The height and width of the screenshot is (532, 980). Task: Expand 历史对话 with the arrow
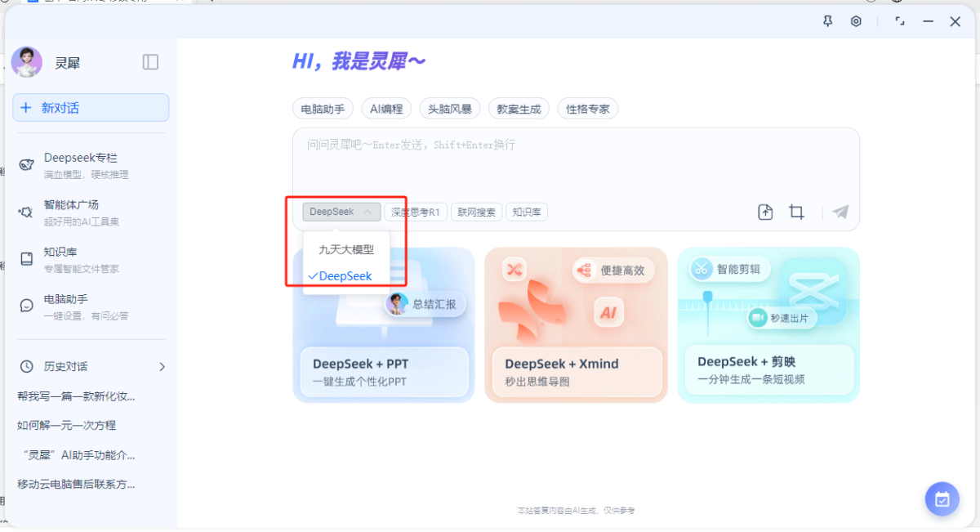click(x=162, y=367)
